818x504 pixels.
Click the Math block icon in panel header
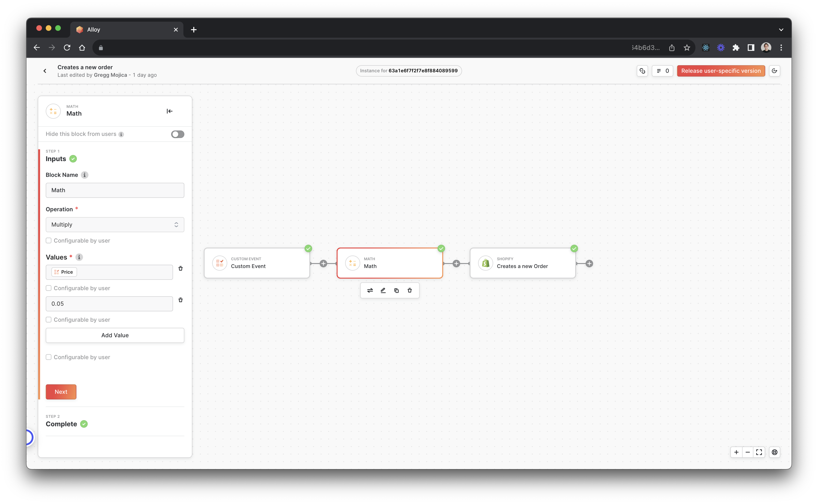(x=53, y=111)
